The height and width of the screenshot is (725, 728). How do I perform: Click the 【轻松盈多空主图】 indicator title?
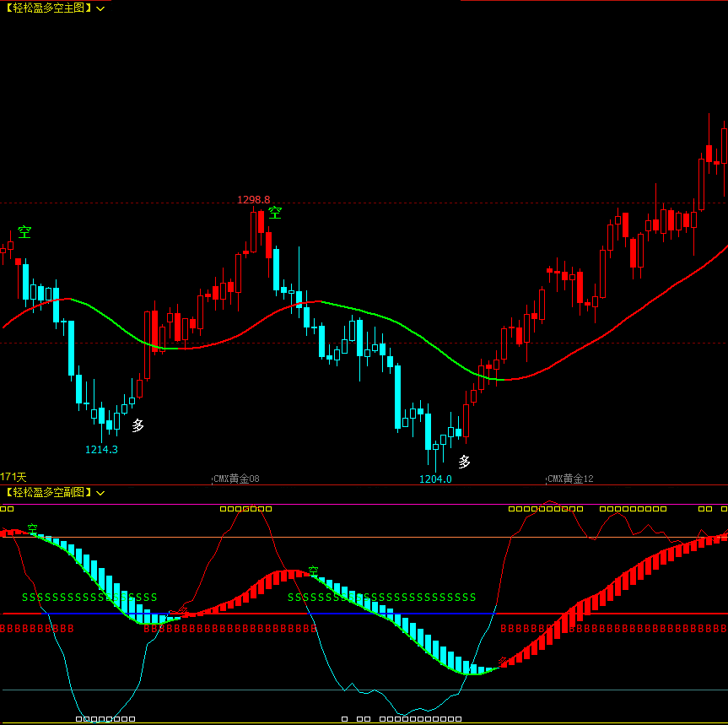pos(48,8)
